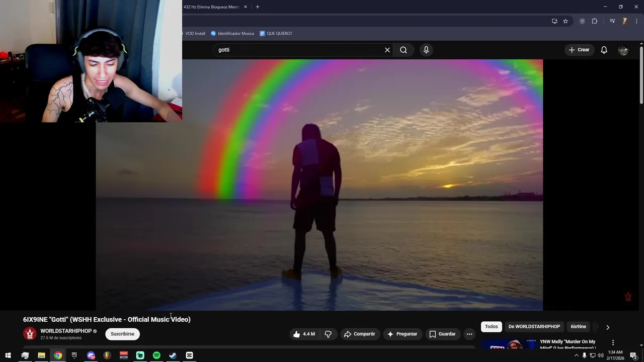Open options menu for YNW Melly suggestion
The width and height of the screenshot is (644, 362).
613,342
